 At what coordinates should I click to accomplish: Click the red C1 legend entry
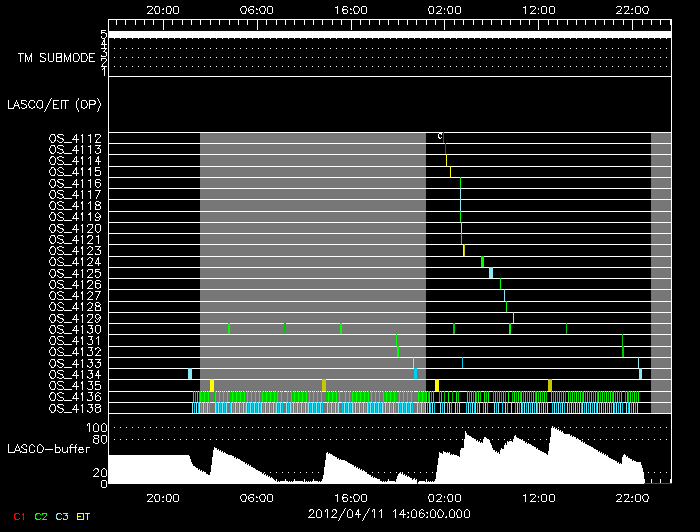[14, 516]
